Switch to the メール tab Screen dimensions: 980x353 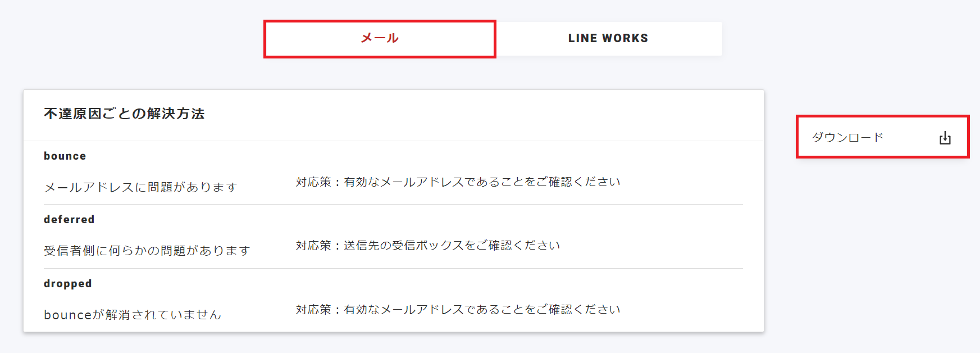pyautogui.click(x=380, y=39)
